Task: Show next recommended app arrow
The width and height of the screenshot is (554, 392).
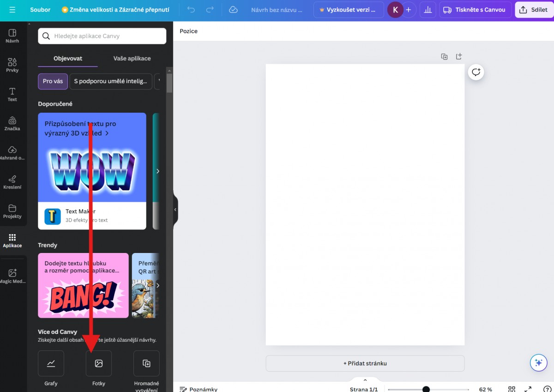Action: click(x=158, y=171)
